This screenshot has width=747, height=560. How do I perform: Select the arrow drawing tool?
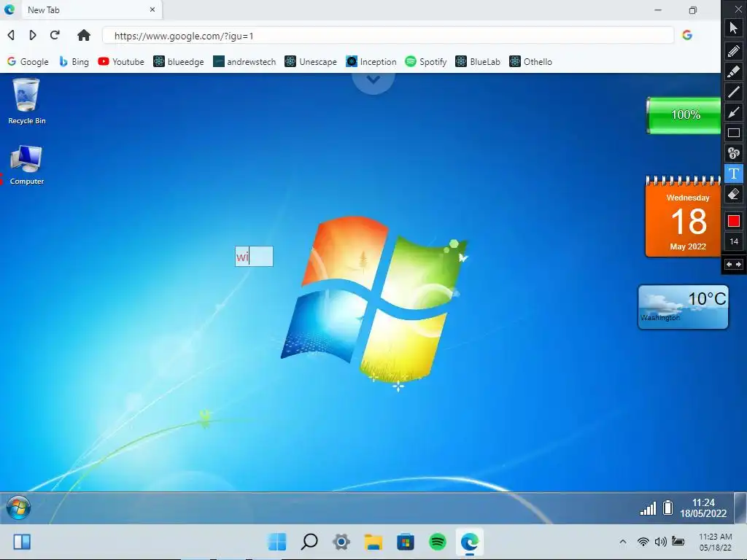click(734, 112)
